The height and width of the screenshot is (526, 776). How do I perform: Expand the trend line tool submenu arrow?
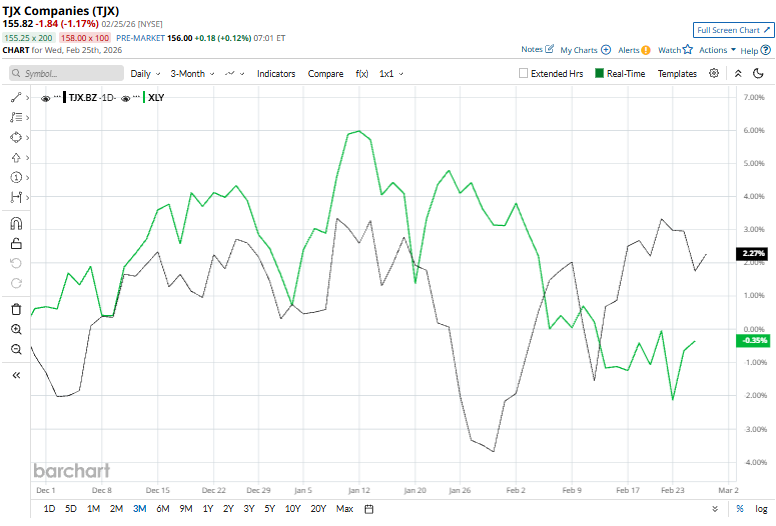(28, 97)
